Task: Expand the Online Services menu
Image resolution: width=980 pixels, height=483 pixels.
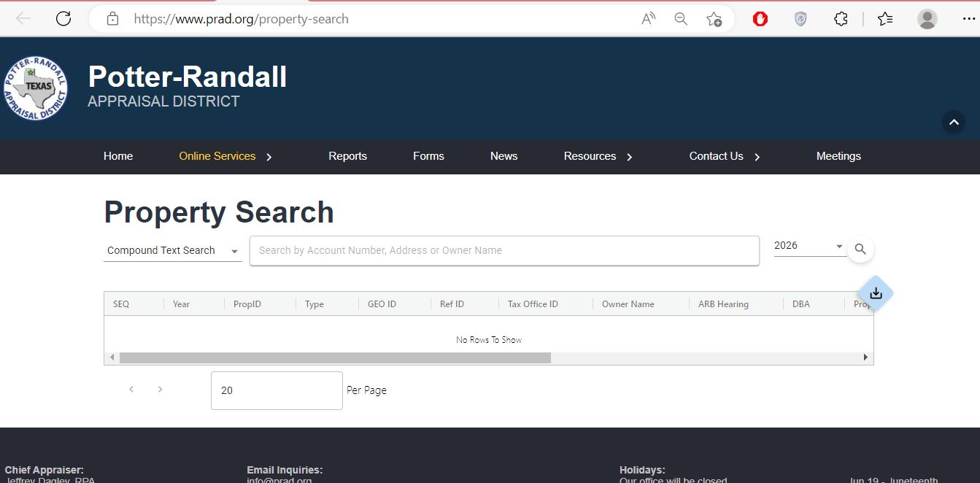Action: 225,156
